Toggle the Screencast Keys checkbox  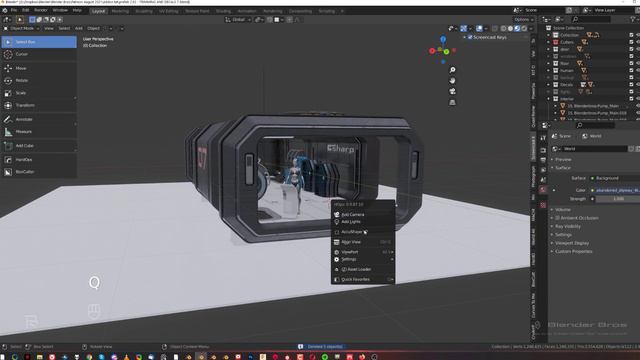pyautogui.click(x=470, y=37)
